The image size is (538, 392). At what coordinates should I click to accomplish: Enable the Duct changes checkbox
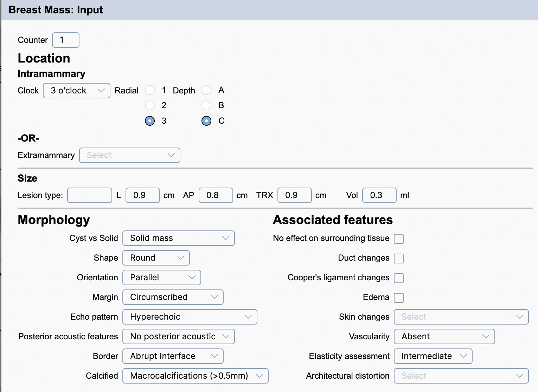399,259
